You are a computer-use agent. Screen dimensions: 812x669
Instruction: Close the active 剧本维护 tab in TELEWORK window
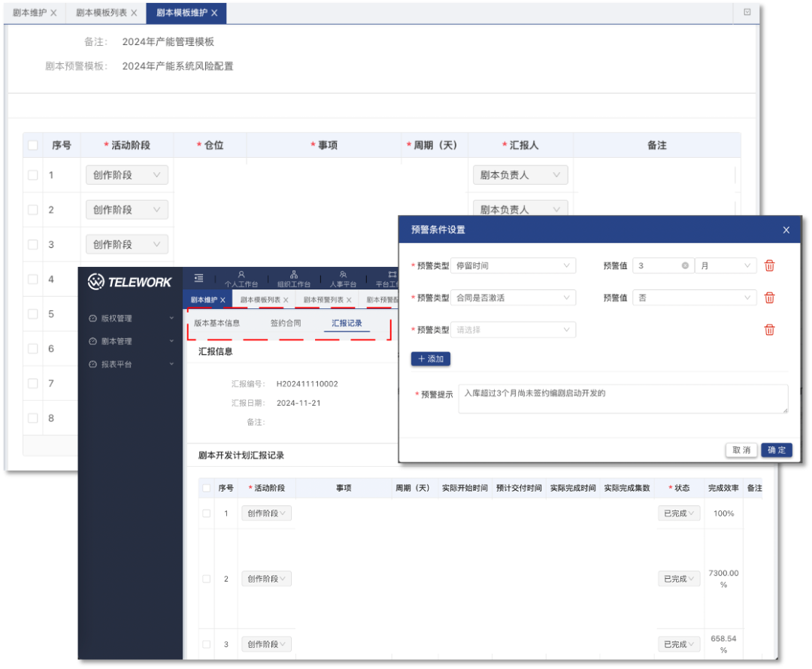pyautogui.click(x=223, y=300)
